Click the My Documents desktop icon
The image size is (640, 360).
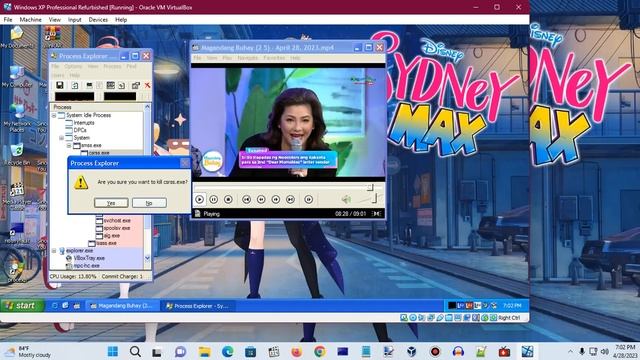[17, 38]
